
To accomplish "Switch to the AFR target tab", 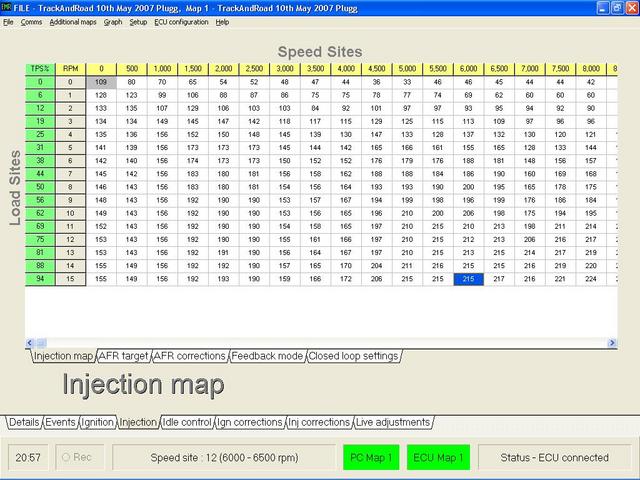I will [124, 356].
